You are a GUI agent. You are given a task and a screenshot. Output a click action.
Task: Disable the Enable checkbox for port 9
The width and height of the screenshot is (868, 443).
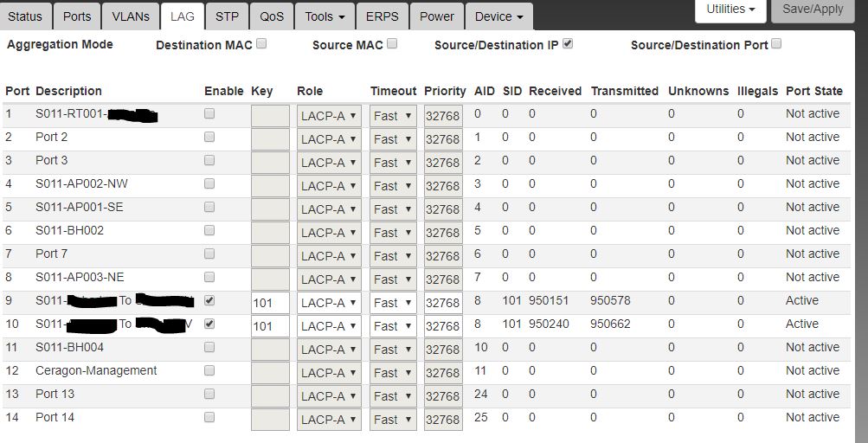(x=209, y=301)
